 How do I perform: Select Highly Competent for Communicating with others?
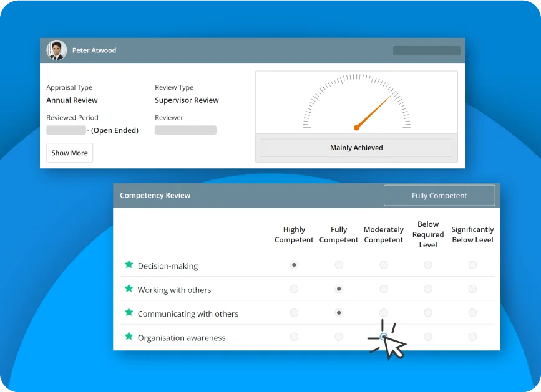pyautogui.click(x=294, y=313)
